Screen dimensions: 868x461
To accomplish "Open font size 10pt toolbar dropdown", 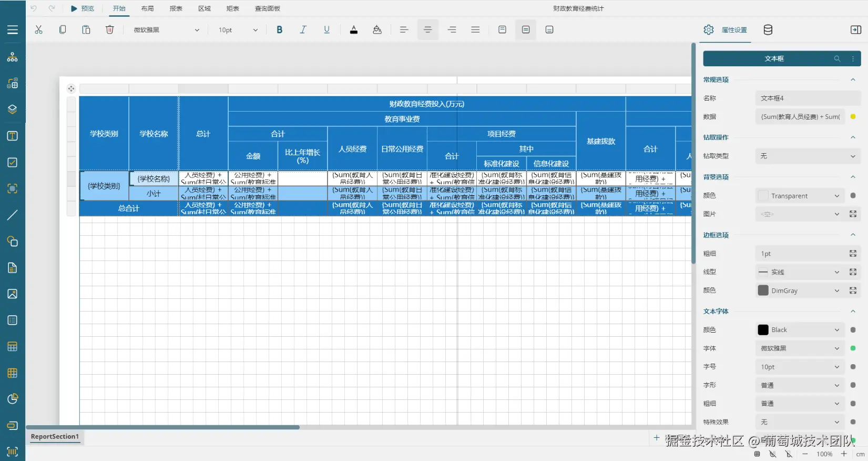I will coord(238,30).
